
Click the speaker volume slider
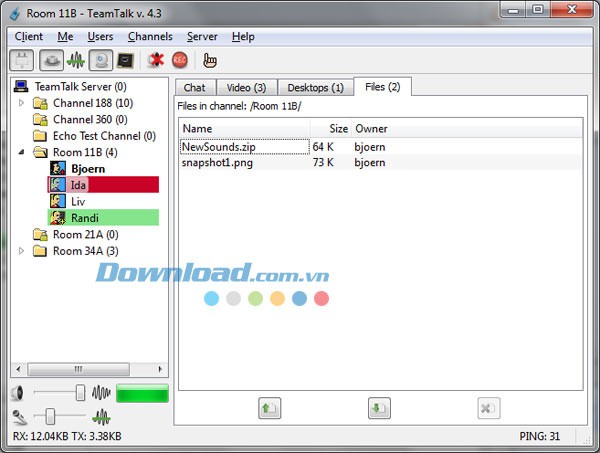[x=80, y=393]
